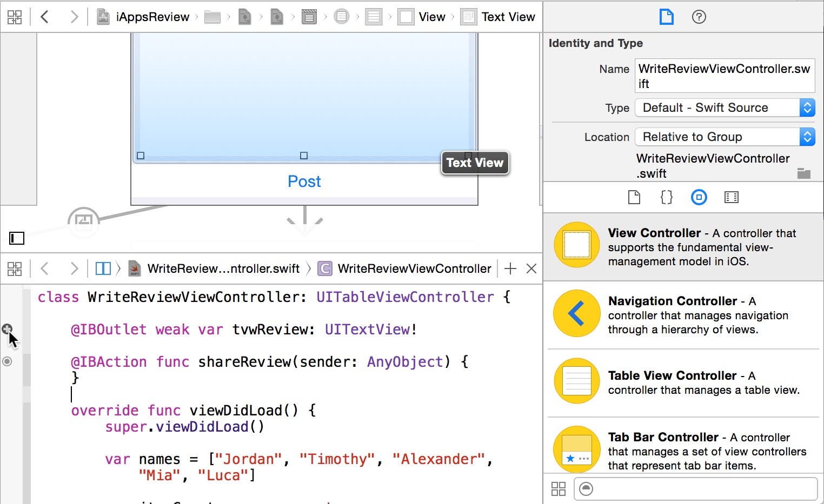
Task: Close the assistant editor pane
Action: pos(531,268)
